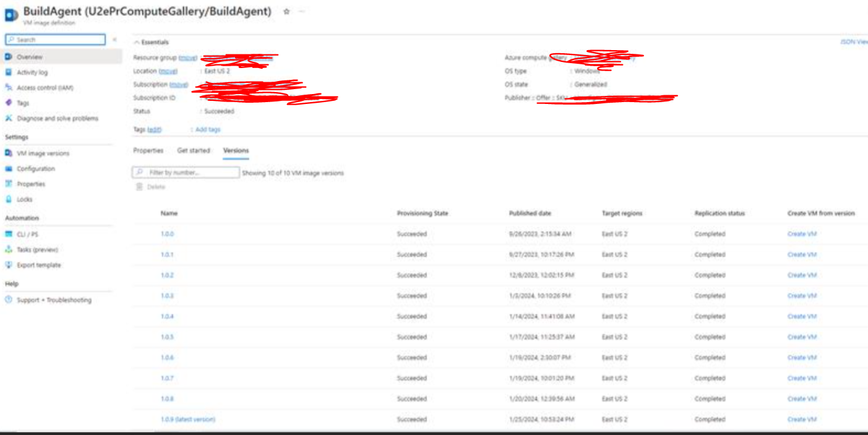Image resolution: width=868 pixels, height=435 pixels.
Task: Click the Export template icon
Action: click(x=9, y=265)
